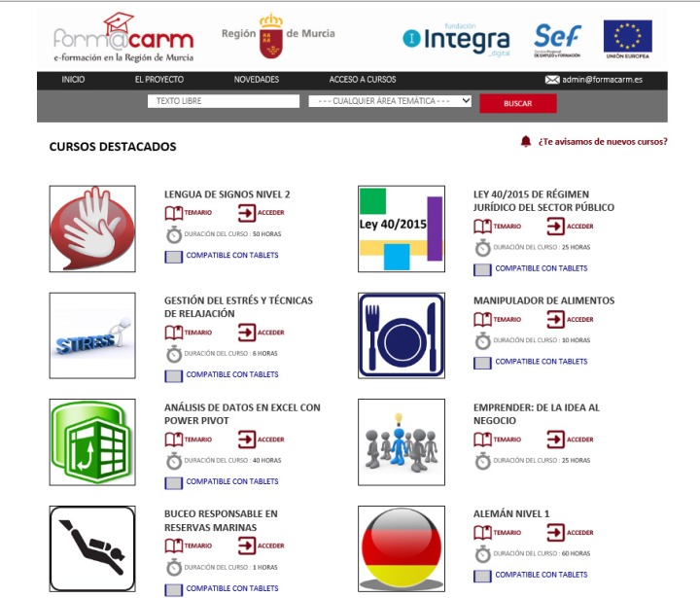700x598 pixels.
Task: Click the Temario book icon for Buceo Responsable
Action: (173, 545)
